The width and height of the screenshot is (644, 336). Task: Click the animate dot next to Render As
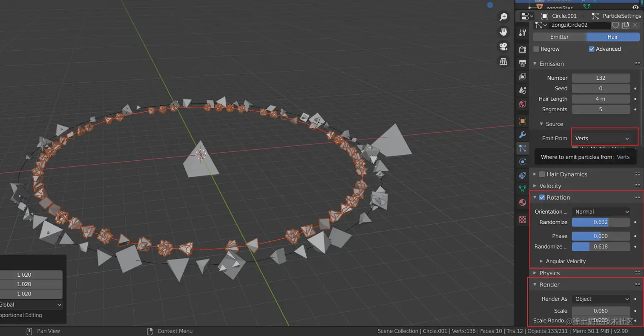[x=635, y=299]
